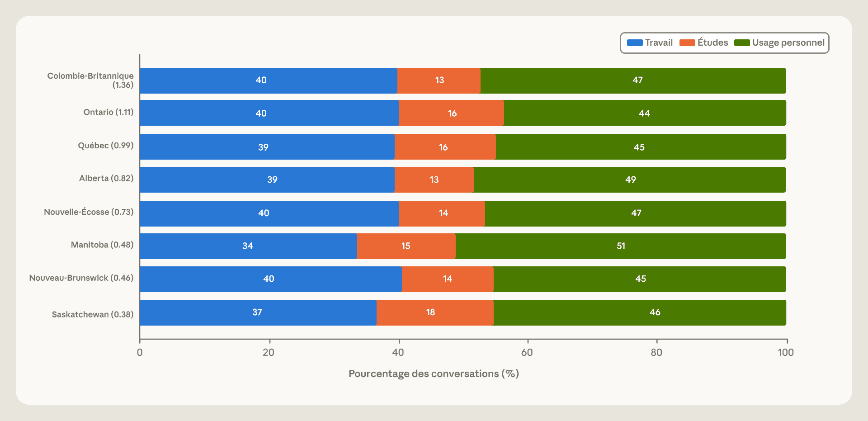This screenshot has width=868, height=421.
Task: Click the green Usage personnel legend swatch
Action: pos(742,43)
